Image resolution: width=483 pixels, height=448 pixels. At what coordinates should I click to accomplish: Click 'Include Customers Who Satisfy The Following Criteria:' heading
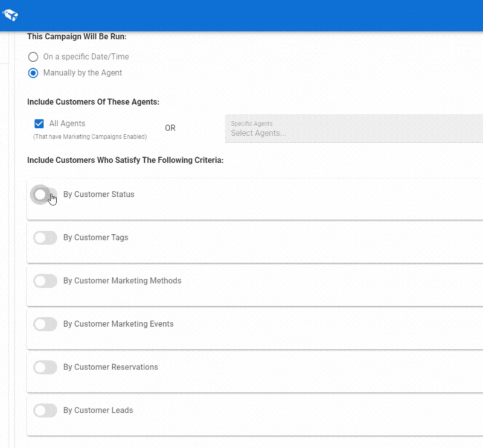pyautogui.click(x=125, y=160)
